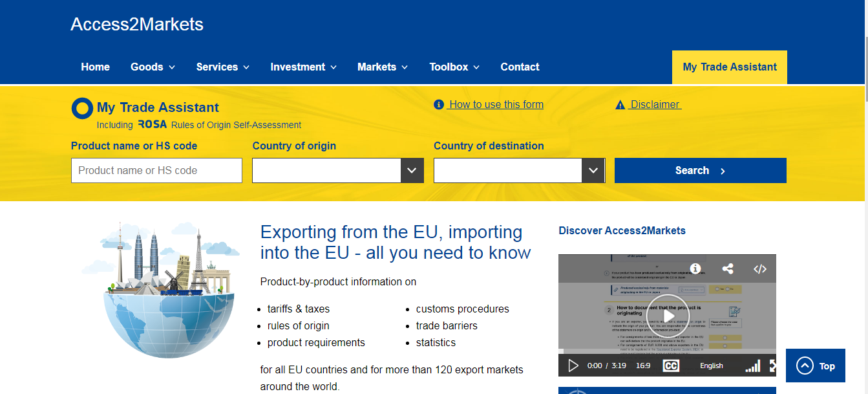
Task: Adjust the video volume level bars
Action: pos(752,366)
